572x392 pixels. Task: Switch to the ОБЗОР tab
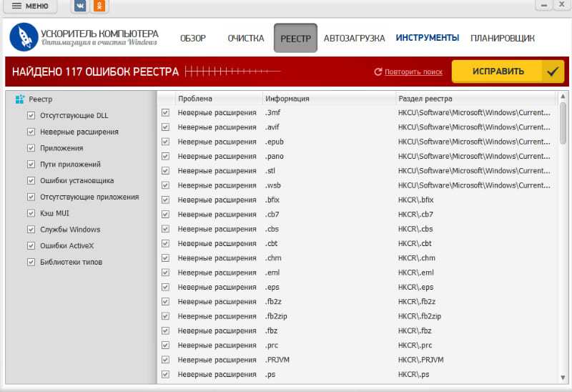click(x=193, y=39)
